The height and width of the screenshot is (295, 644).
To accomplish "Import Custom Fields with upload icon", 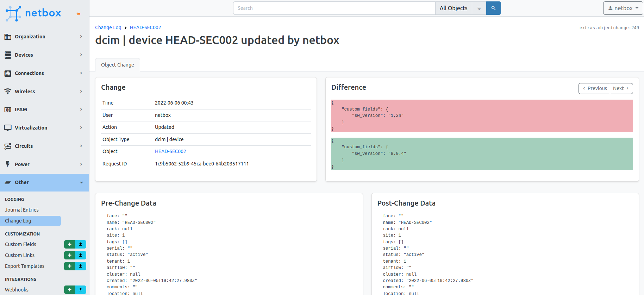I will point(81,244).
